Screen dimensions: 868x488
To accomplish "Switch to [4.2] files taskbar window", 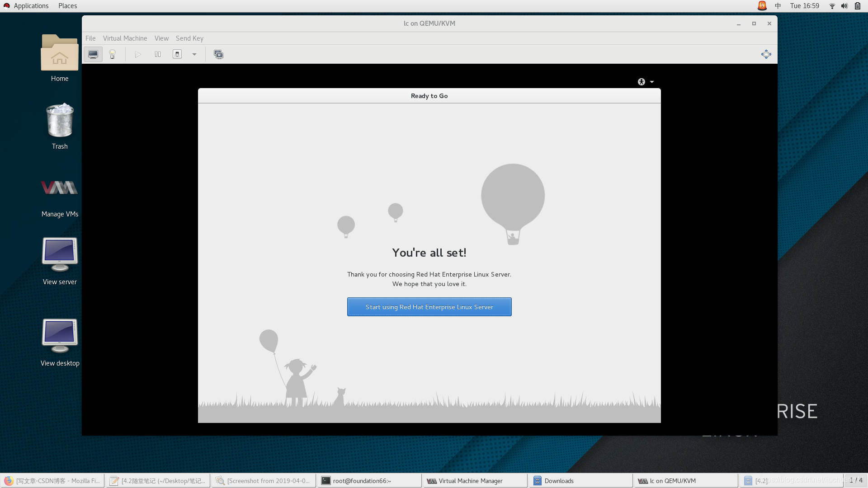I will [x=792, y=481].
